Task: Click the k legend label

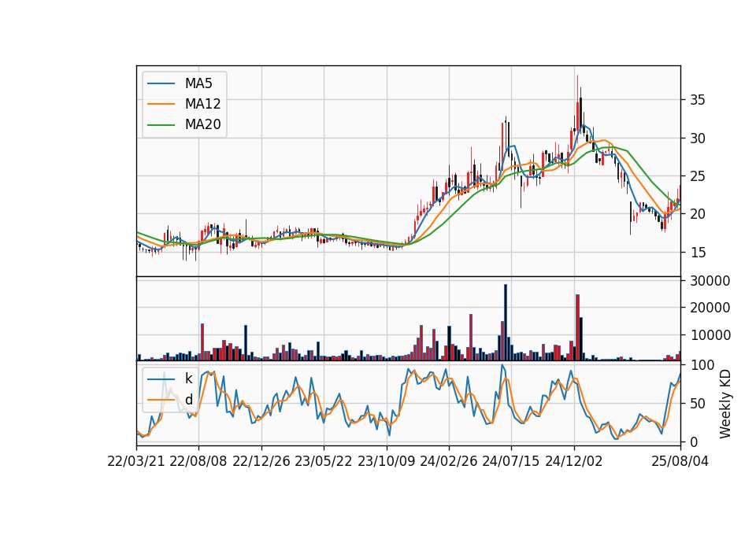Action: click(188, 379)
